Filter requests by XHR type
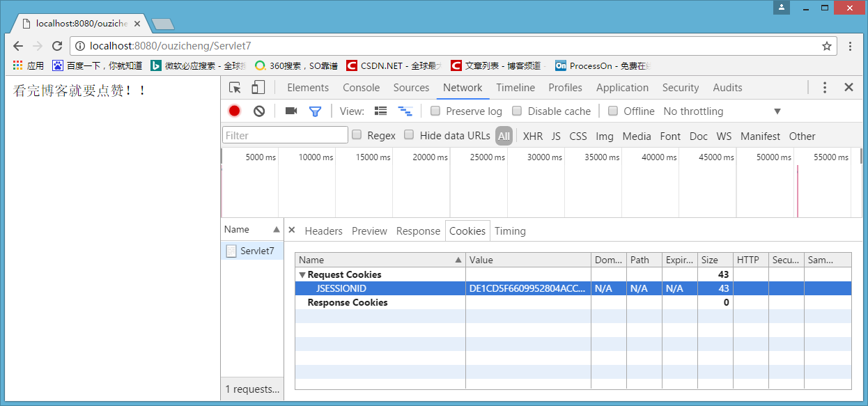Image resolution: width=868 pixels, height=406 pixels. point(533,136)
